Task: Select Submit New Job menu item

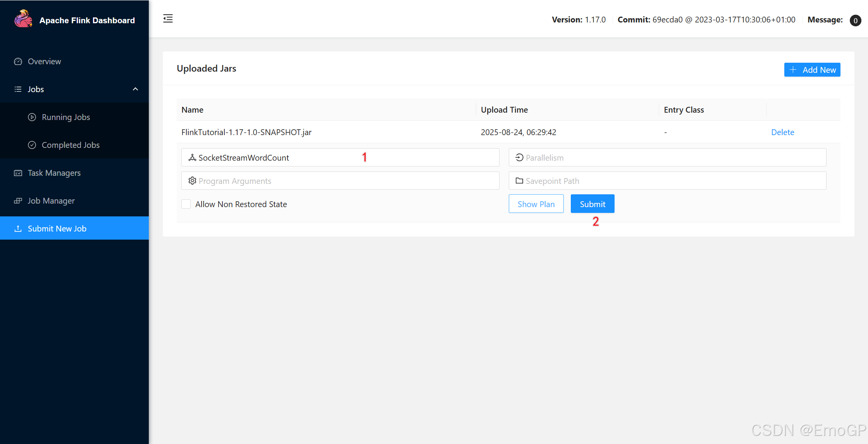Action: pyautogui.click(x=74, y=228)
